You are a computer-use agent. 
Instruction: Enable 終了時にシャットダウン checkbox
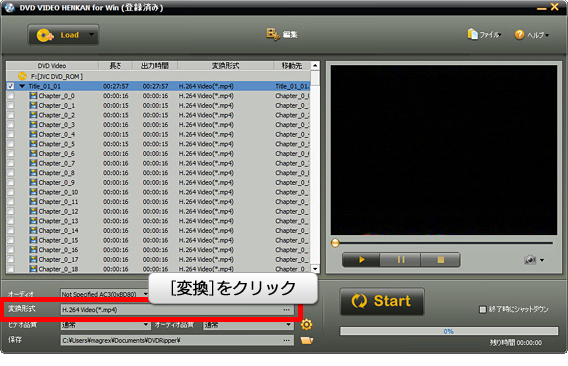point(483,309)
